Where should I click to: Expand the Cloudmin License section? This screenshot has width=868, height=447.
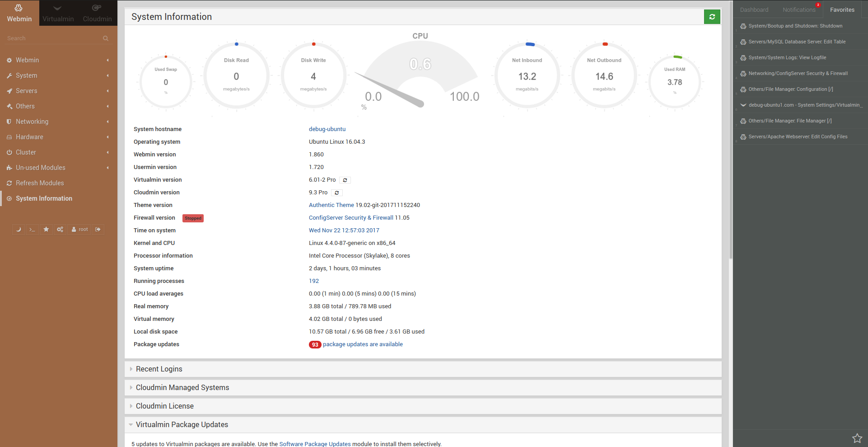click(423, 406)
